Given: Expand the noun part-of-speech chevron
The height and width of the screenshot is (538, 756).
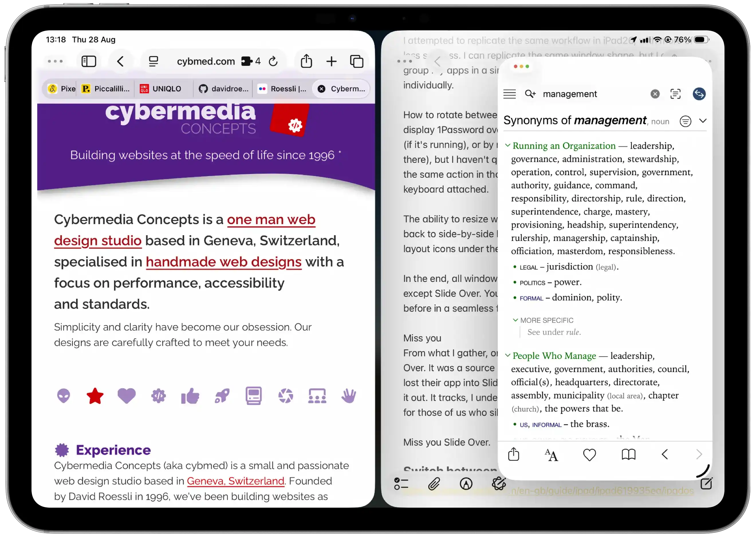Looking at the screenshot, I should pyautogui.click(x=703, y=121).
